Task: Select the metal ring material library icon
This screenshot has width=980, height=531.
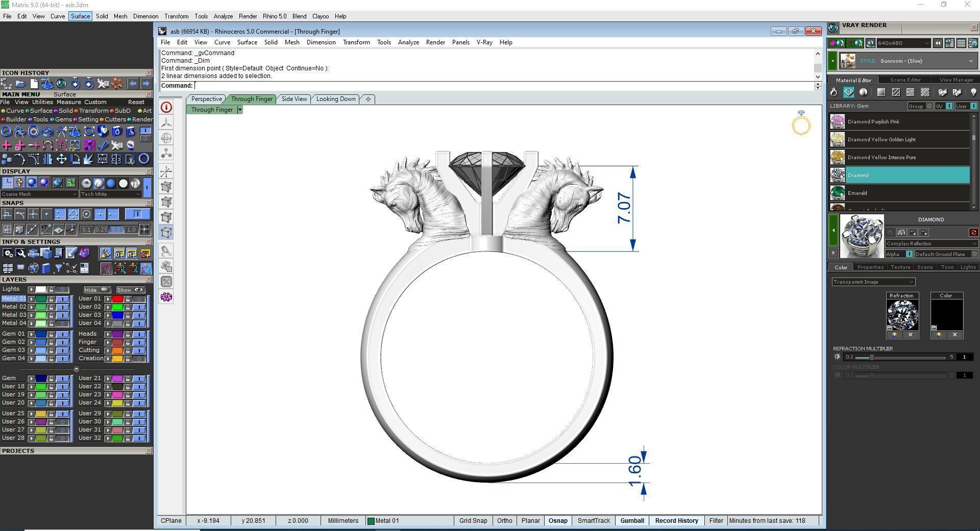Action: [834, 92]
